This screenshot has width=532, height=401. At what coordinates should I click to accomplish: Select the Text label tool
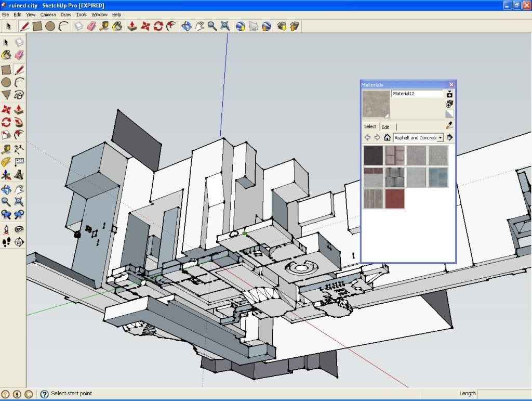[19, 162]
